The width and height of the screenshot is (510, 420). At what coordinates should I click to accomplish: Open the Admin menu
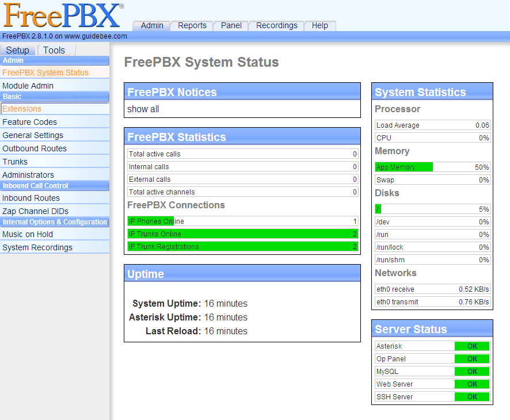(151, 25)
